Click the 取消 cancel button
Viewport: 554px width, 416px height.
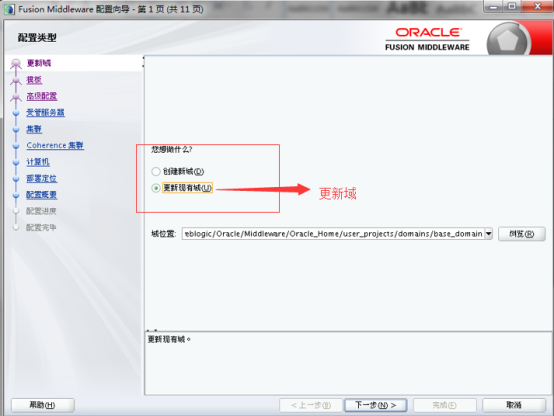pyautogui.click(x=514, y=405)
